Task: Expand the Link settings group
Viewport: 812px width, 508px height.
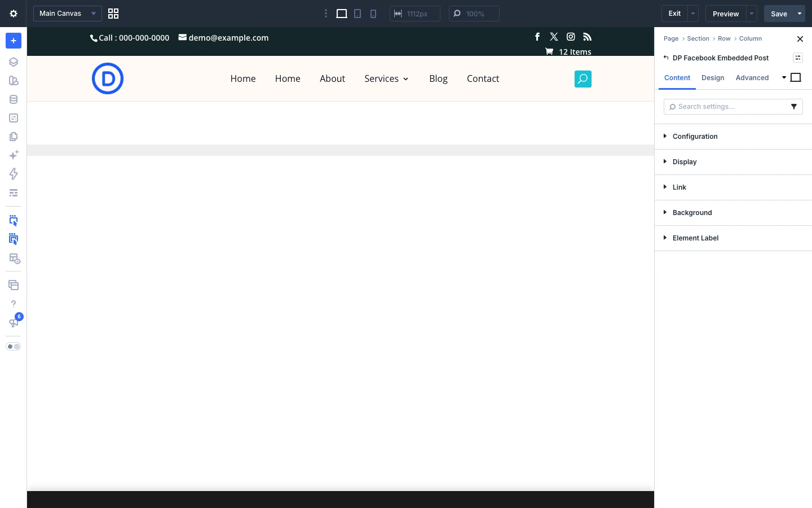Action: pyautogui.click(x=733, y=187)
